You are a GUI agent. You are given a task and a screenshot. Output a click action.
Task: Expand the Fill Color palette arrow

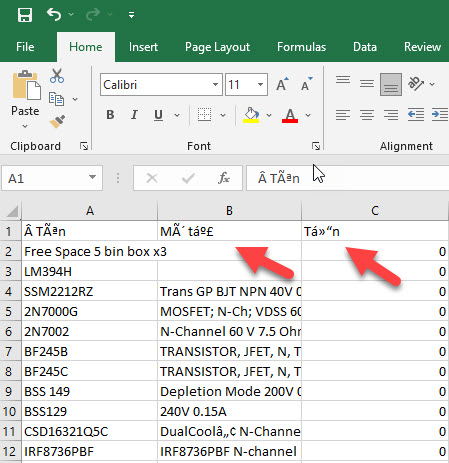tap(269, 115)
